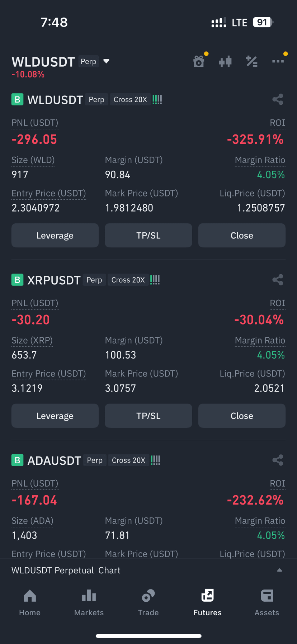Share the ADAUSDT position
Viewport: 297px width, 644px height.
pyautogui.click(x=278, y=460)
